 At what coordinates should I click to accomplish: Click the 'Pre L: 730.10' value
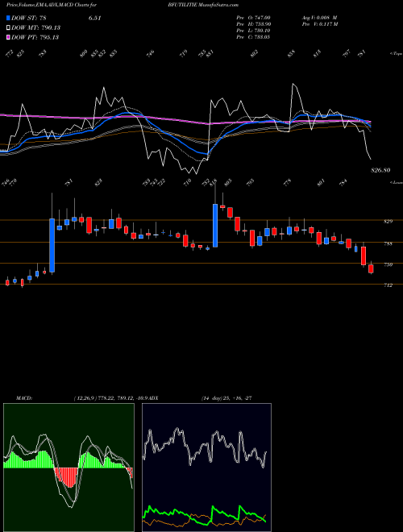point(253,31)
